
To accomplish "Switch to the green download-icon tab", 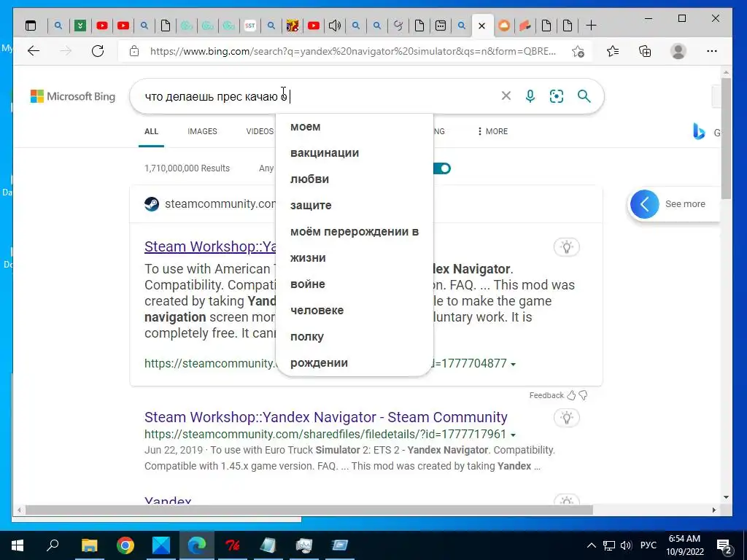I will [x=80, y=26].
